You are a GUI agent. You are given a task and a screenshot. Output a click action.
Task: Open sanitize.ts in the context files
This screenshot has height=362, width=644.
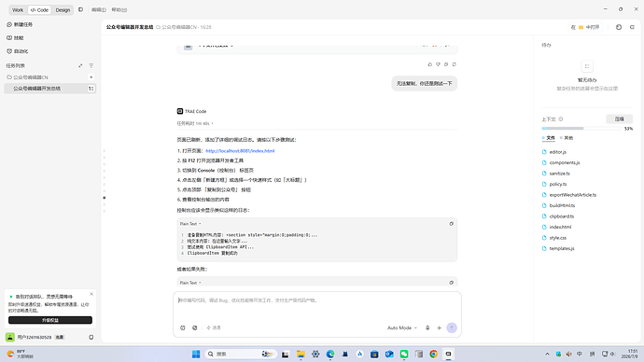point(559,174)
